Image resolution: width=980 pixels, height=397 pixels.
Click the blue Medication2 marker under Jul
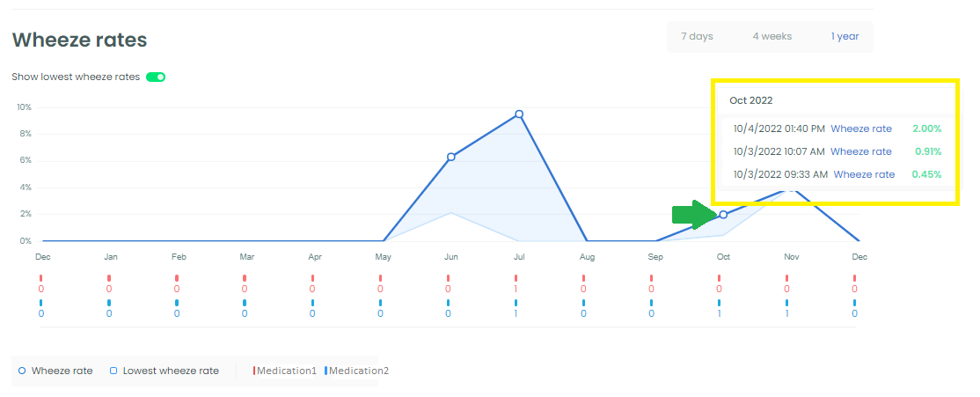[516, 303]
